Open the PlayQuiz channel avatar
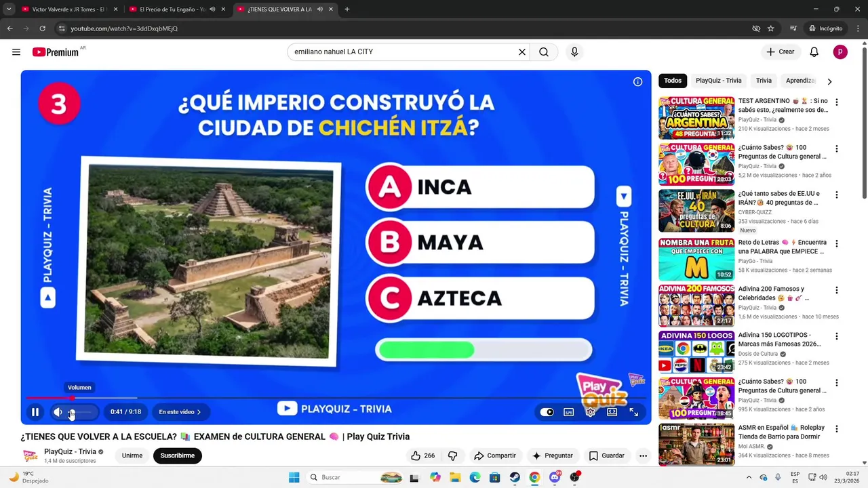Screen dimensions: 868x488 coord(31,455)
